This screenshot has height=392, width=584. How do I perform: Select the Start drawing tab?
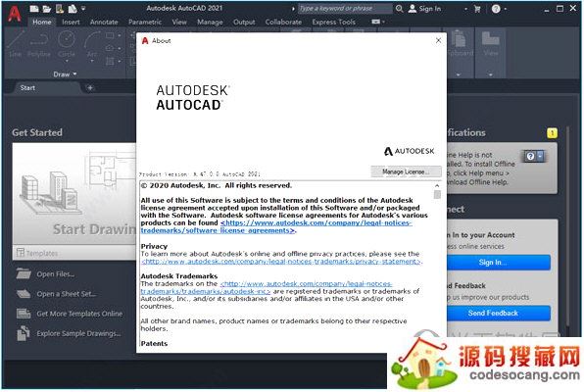tap(28, 88)
